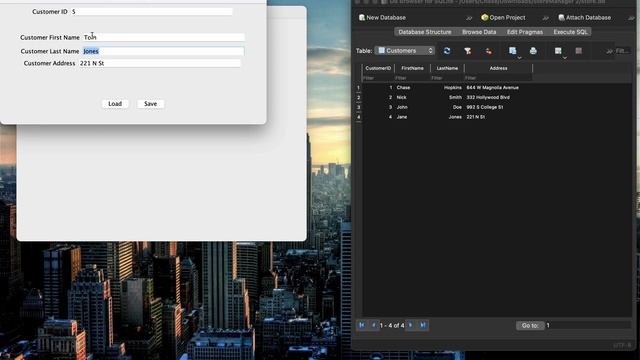Sort by LastName column header
Viewport: 640px width, 360px height.
pyautogui.click(x=447, y=68)
